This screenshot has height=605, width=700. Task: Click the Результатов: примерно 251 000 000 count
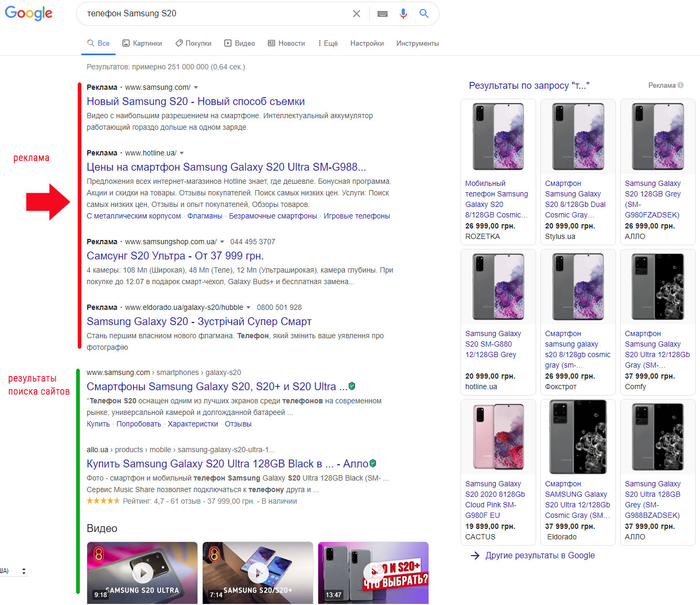166,67
